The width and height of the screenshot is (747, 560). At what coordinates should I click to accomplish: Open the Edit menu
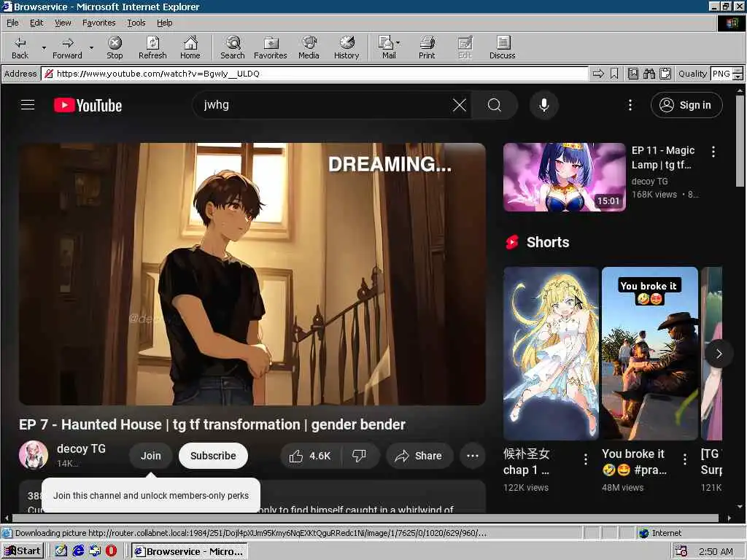point(36,23)
